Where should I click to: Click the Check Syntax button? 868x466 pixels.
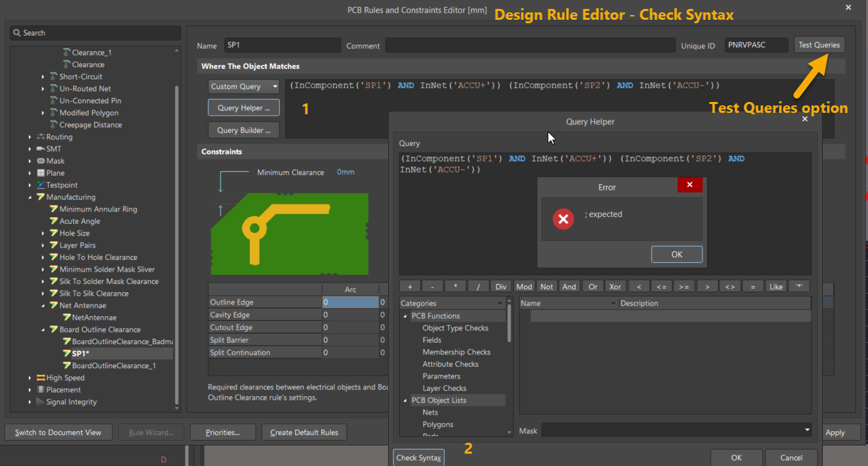click(x=419, y=458)
